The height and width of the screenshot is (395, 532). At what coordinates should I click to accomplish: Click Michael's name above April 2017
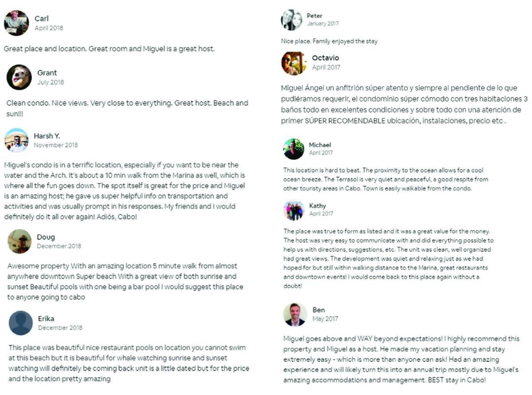[x=320, y=145]
